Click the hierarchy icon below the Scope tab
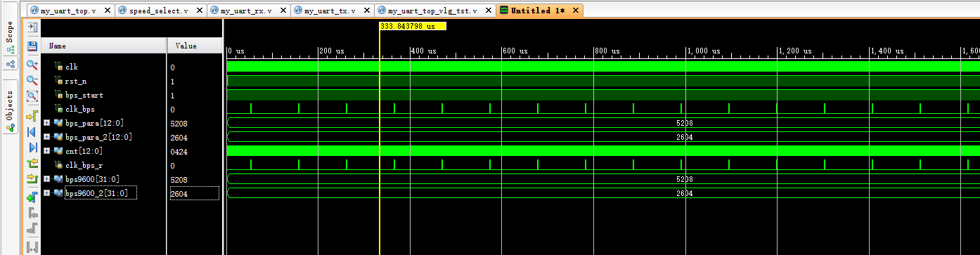Image resolution: width=980 pixels, height=255 pixels. (x=10, y=64)
